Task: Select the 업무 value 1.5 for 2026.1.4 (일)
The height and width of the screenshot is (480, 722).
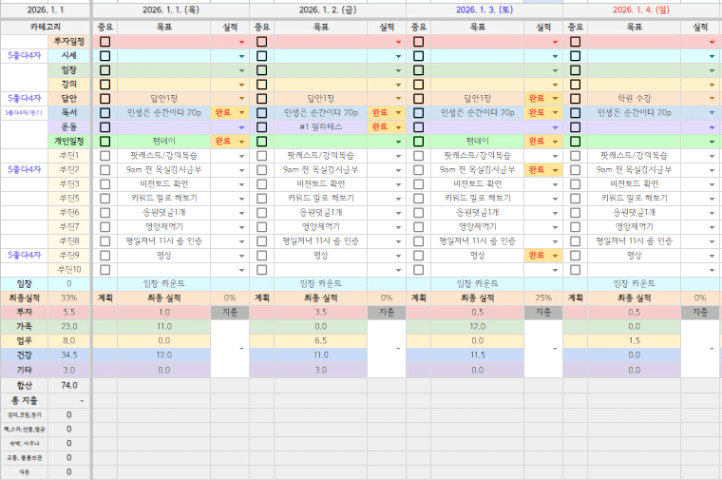Action: coord(634,341)
